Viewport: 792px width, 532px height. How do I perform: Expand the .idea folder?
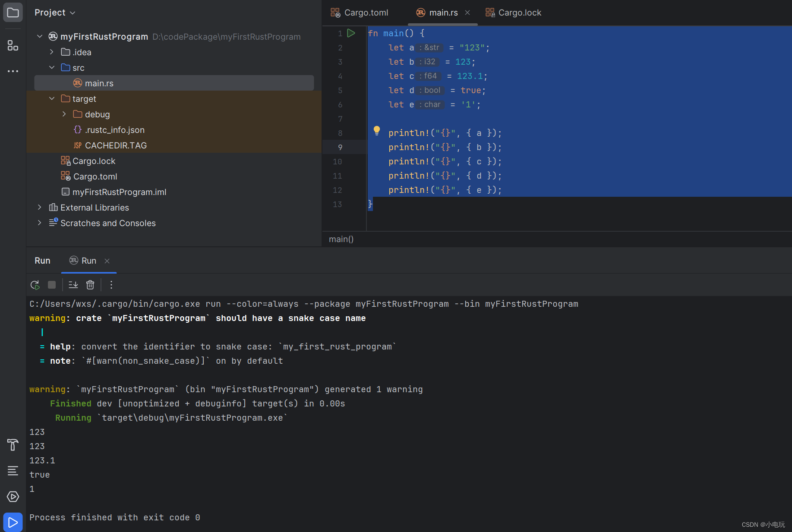coord(52,52)
